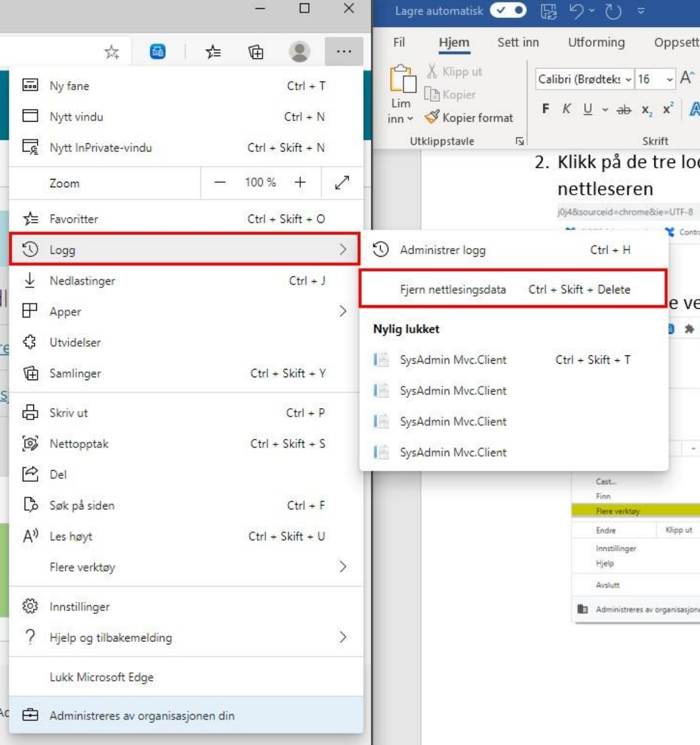
Task: Open Customize Quick Access Toolbar dropdown
Action: pyautogui.click(x=641, y=11)
